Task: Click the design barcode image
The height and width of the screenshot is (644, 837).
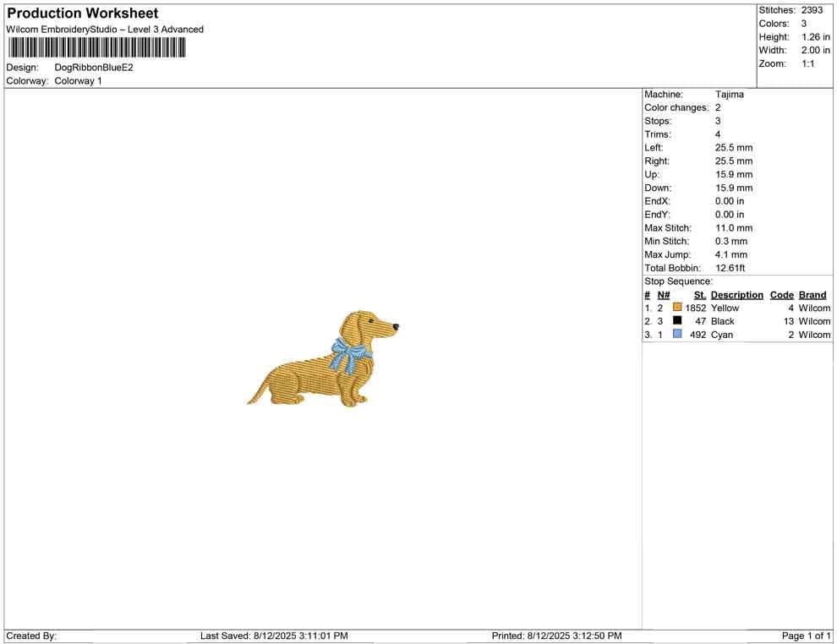Action: point(96,48)
